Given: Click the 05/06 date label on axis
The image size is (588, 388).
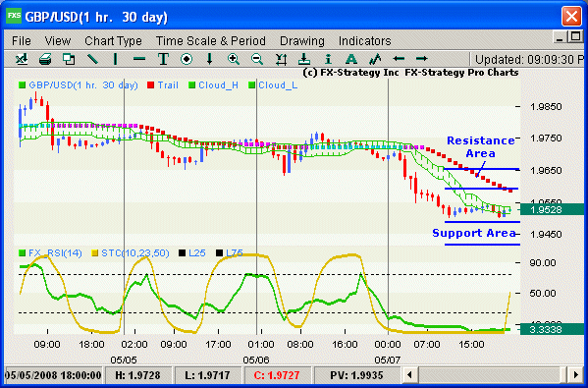Looking at the screenshot, I should (x=256, y=360).
